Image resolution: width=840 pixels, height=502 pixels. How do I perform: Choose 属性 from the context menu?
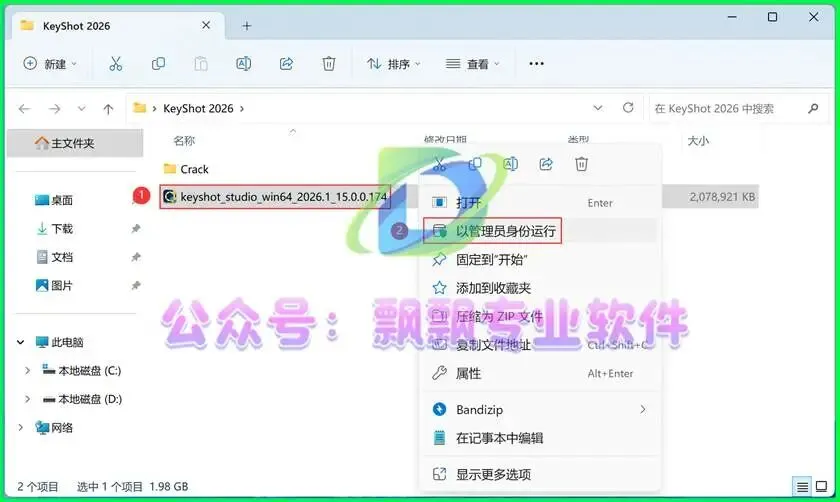click(539, 373)
